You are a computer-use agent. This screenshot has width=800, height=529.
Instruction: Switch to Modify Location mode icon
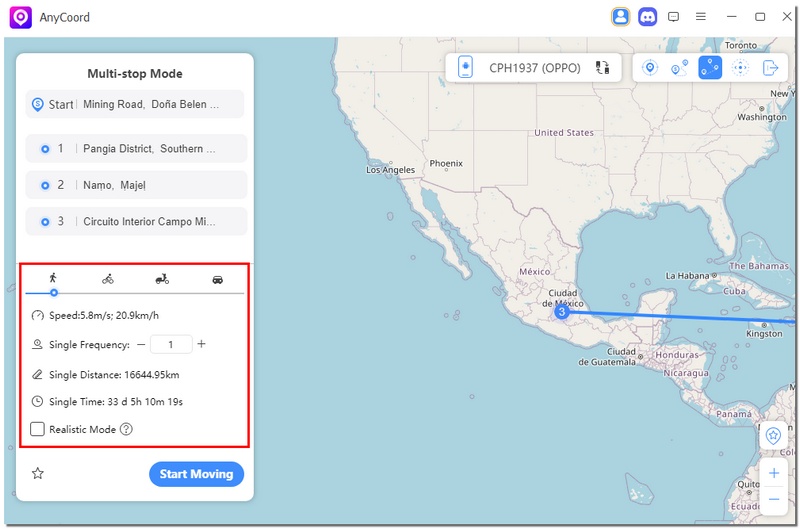coord(650,68)
